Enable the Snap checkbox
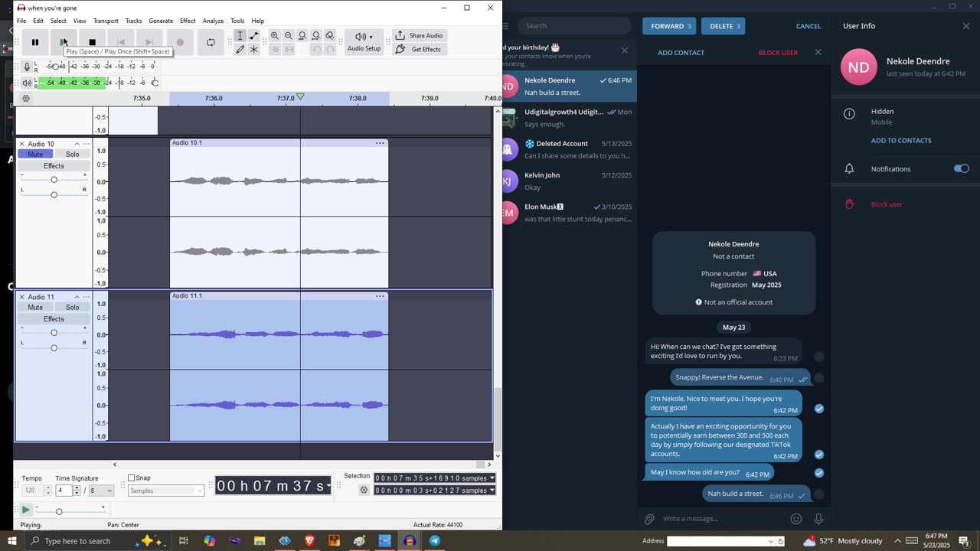Screen dimensions: 980x551 pyautogui.click(x=132, y=478)
